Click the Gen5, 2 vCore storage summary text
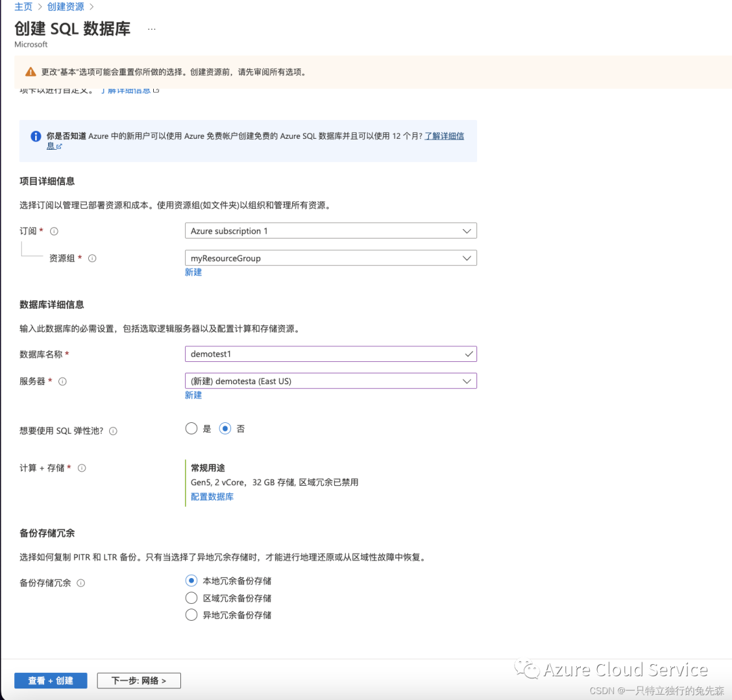 [274, 482]
